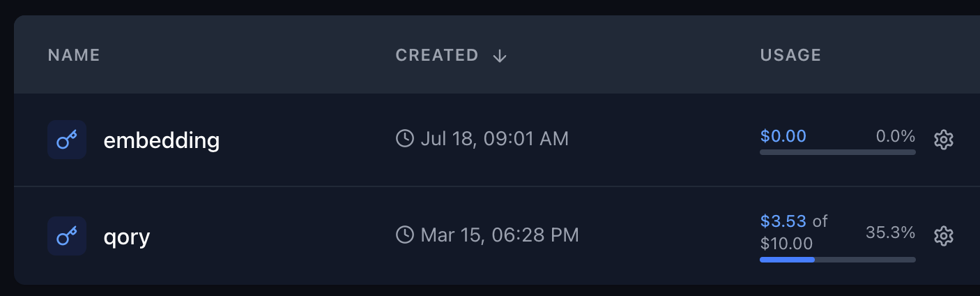The height and width of the screenshot is (296, 980).
Task: Select the Name column header
Action: [74, 55]
